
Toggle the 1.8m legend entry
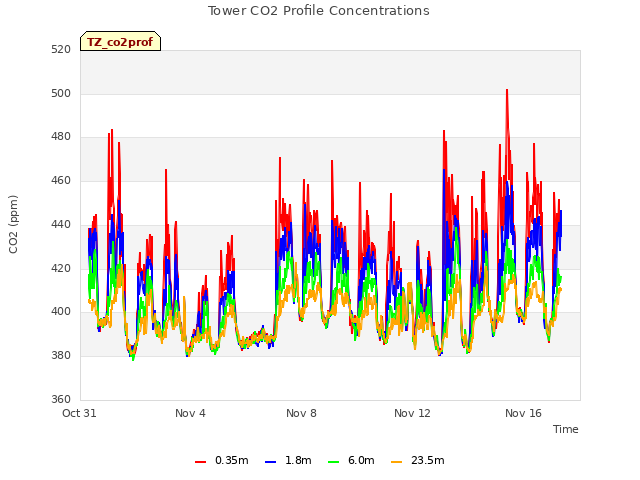click(288, 460)
